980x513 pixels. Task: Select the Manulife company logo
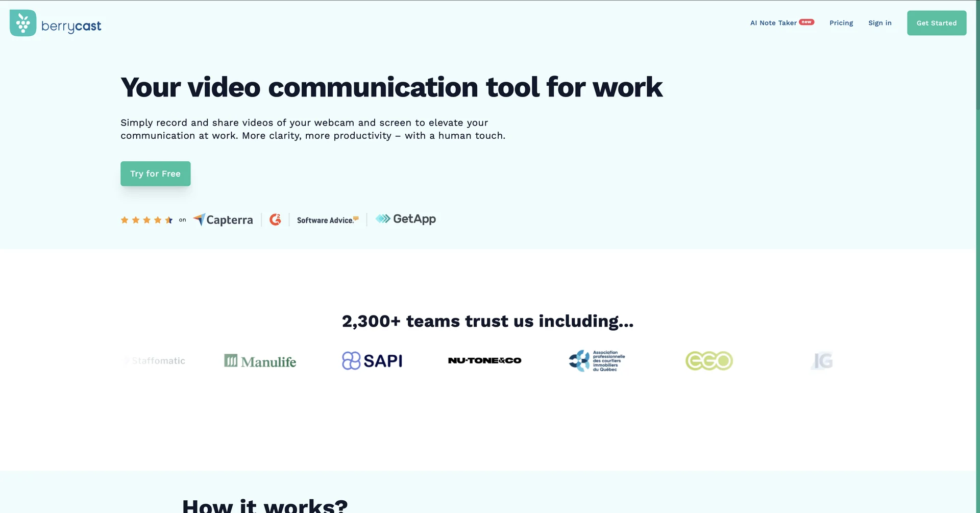click(x=260, y=361)
